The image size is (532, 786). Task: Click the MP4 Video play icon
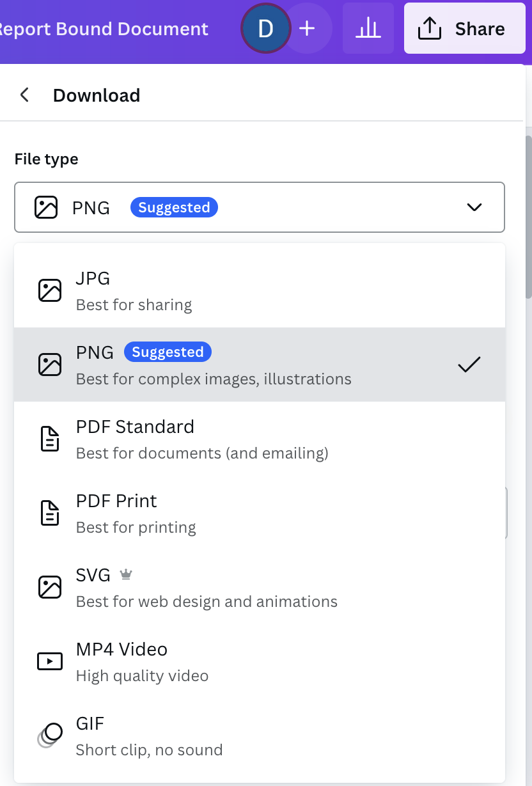click(50, 661)
